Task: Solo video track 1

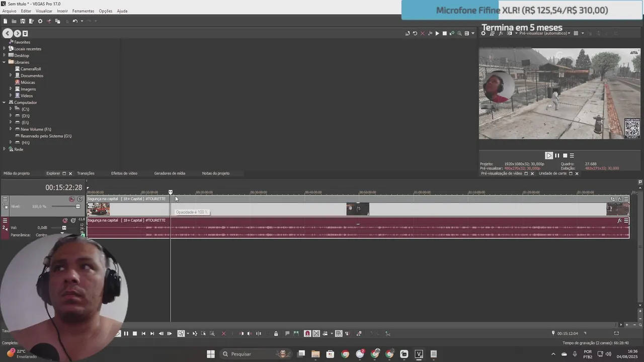Action: click(79, 199)
